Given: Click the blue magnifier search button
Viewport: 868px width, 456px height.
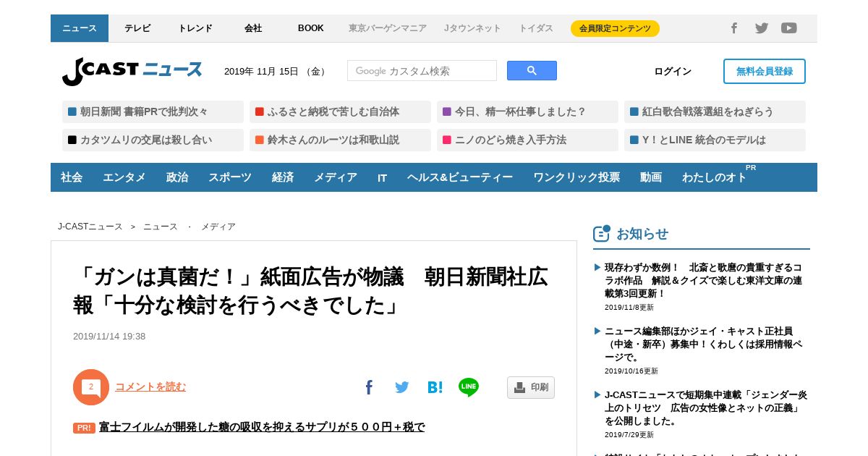Looking at the screenshot, I should coord(532,70).
